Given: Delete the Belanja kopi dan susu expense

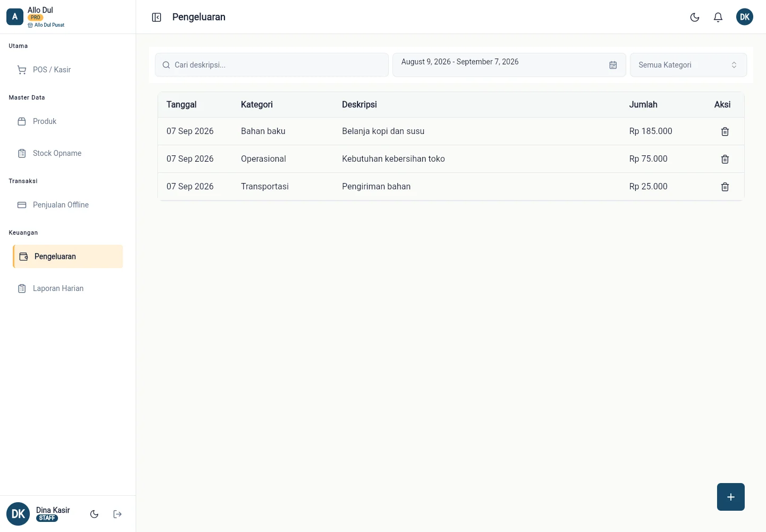Looking at the screenshot, I should 725,131.
